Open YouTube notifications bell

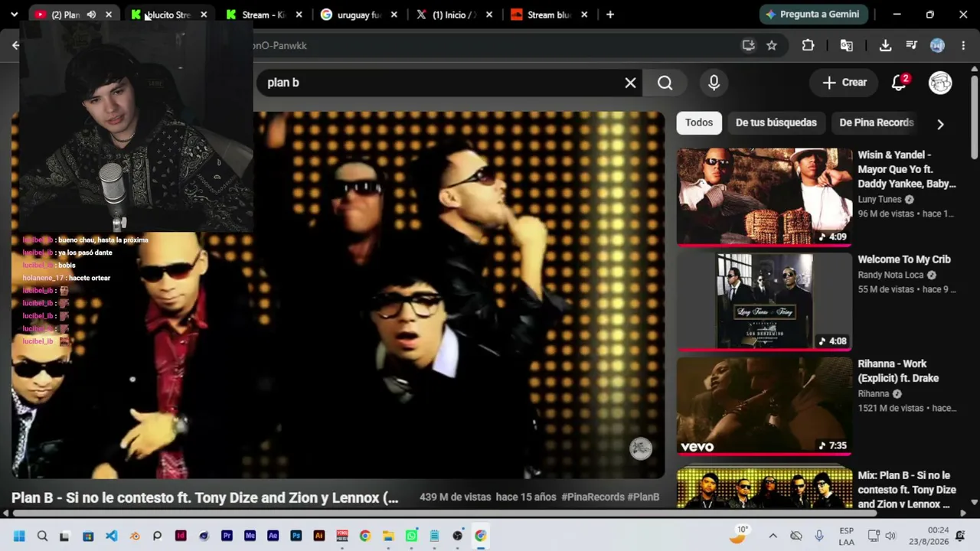pyautogui.click(x=900, y=83)
